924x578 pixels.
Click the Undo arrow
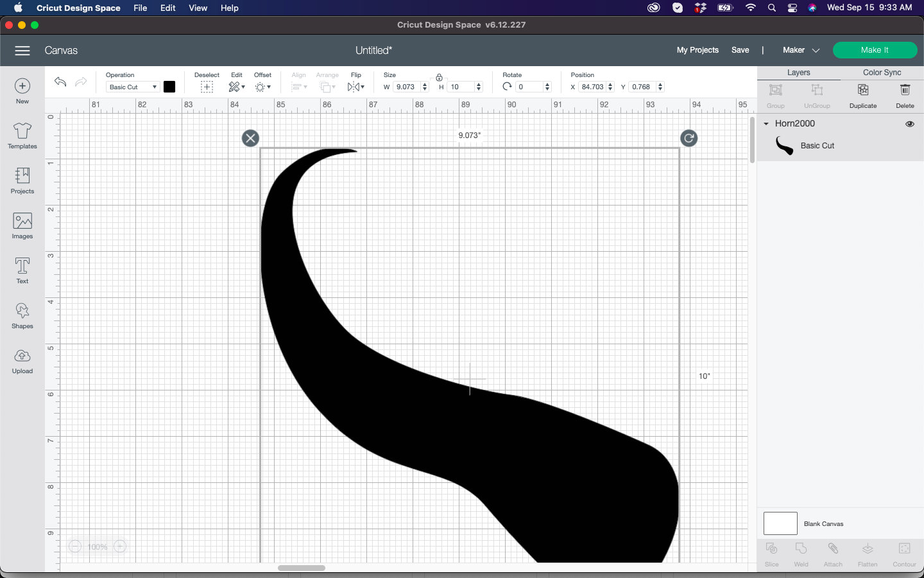pos(60,82)
